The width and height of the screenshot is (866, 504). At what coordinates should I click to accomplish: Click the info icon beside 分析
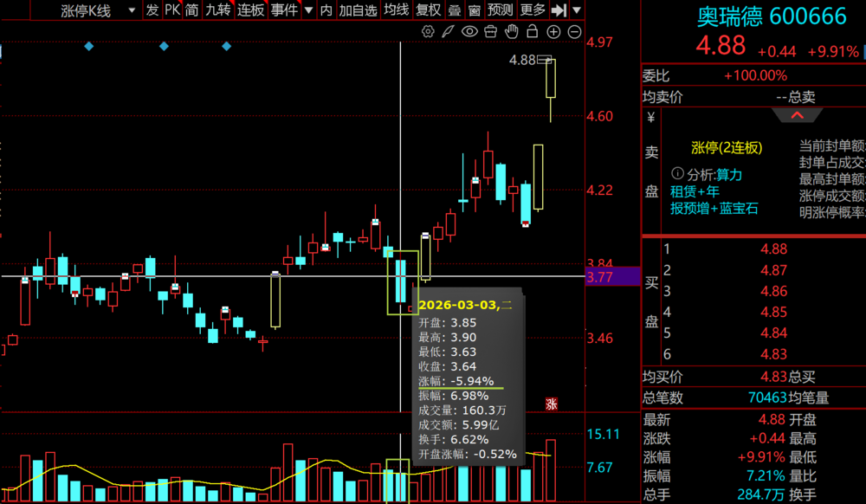pos(677,174)
